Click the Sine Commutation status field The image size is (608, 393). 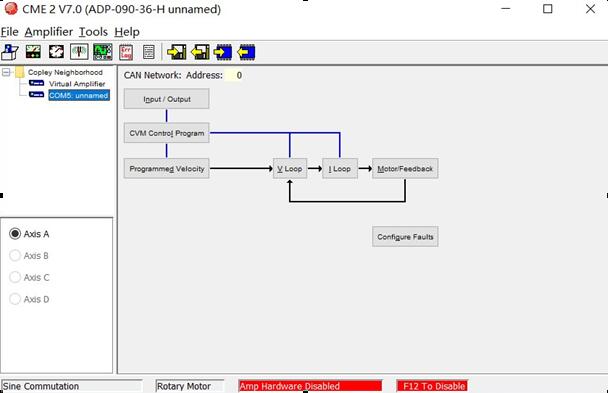pos(72,386)
